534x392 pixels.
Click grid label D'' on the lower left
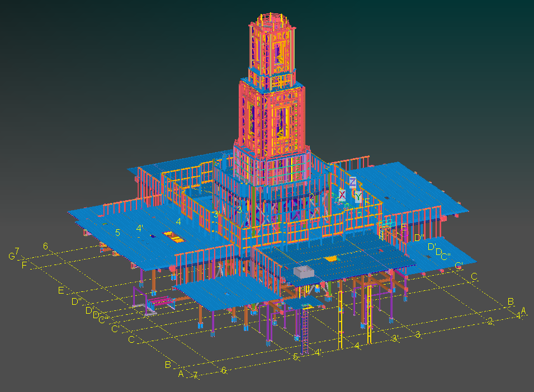coord(75,301)
